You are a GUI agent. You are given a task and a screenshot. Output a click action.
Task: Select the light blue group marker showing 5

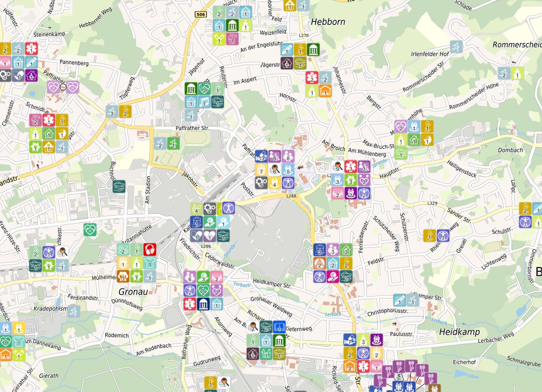coord(288,169)
